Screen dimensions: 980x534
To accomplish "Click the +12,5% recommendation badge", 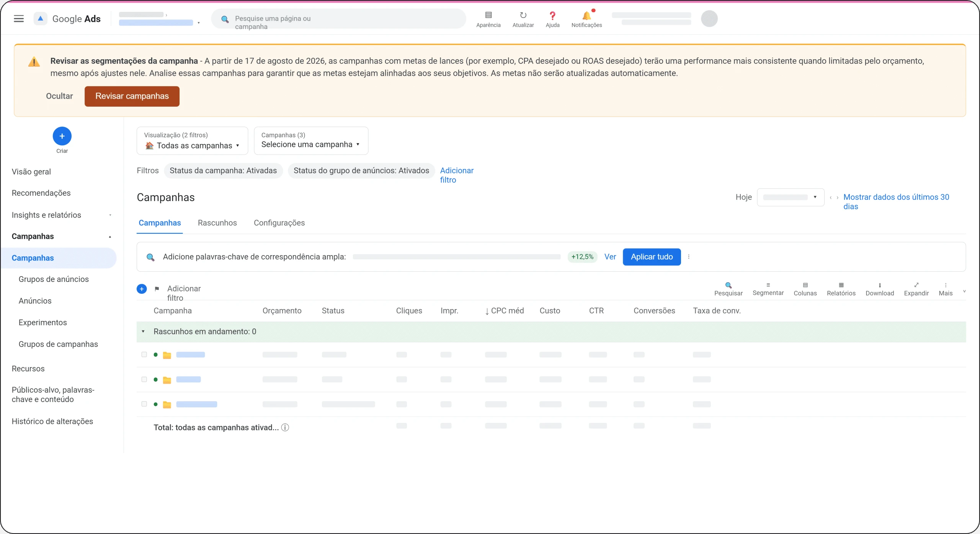I will [x=582, y=257].
